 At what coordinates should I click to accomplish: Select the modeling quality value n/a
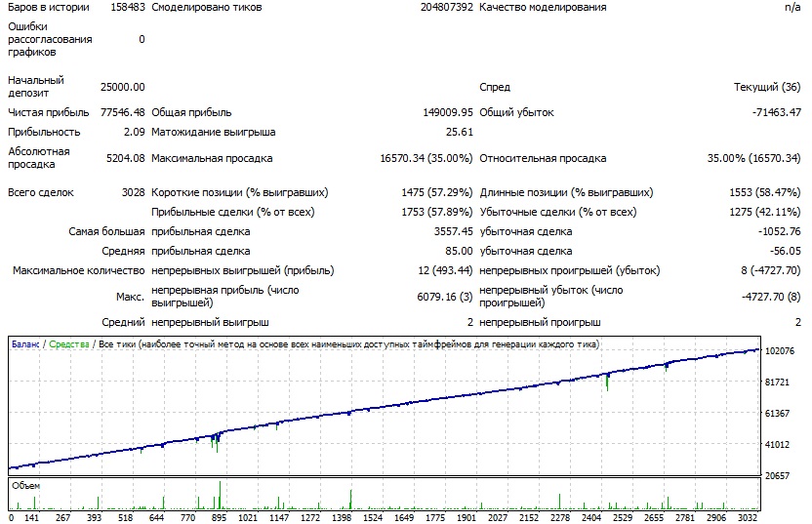click(x=792, y=7)
